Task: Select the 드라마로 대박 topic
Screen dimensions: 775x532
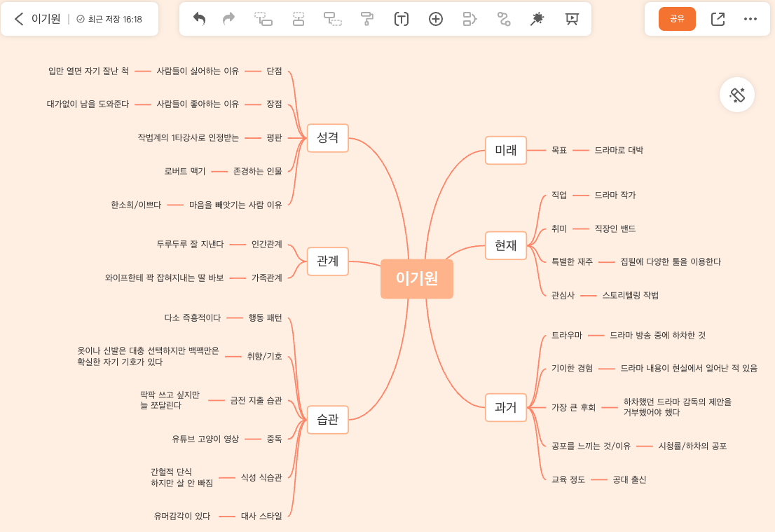Action: [619, 150]
